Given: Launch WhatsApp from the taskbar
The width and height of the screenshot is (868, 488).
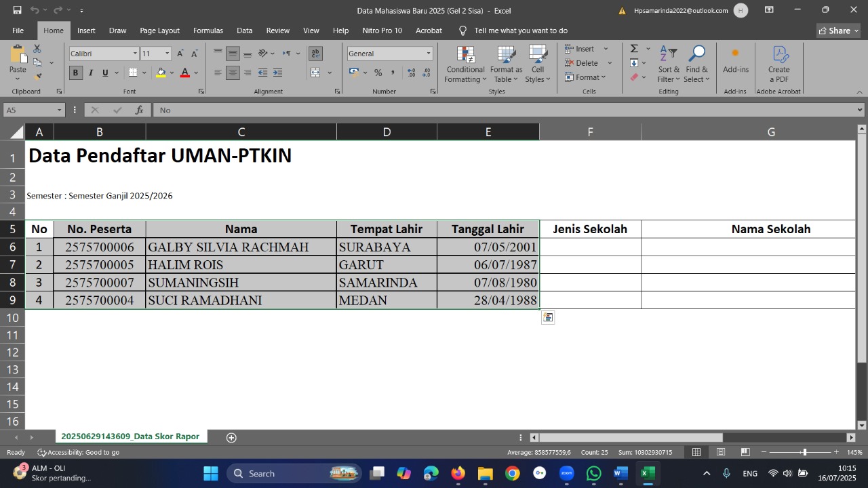Looking at the screenshot, I should point(593,473).
